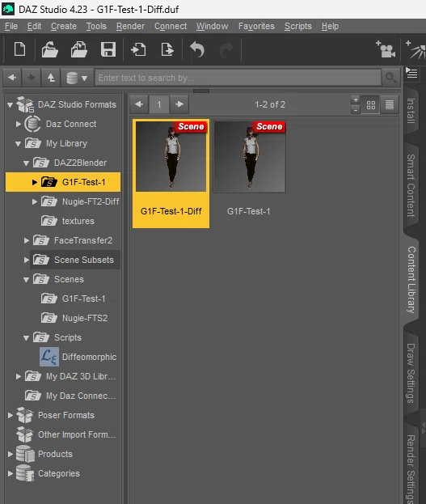Expand the My DAZ 3D Library node
The width and height of the screenshot is (426, 504).
19,376
